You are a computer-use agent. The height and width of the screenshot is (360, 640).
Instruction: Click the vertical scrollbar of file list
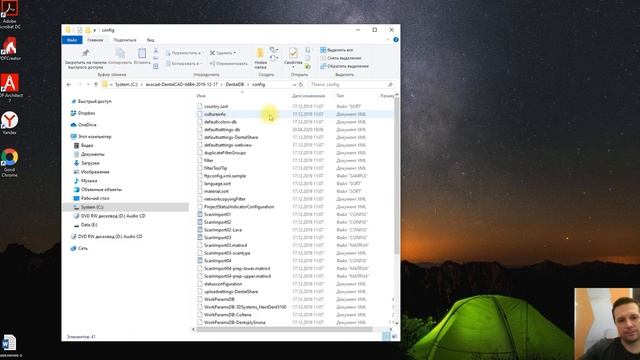[x=396, y=176]
